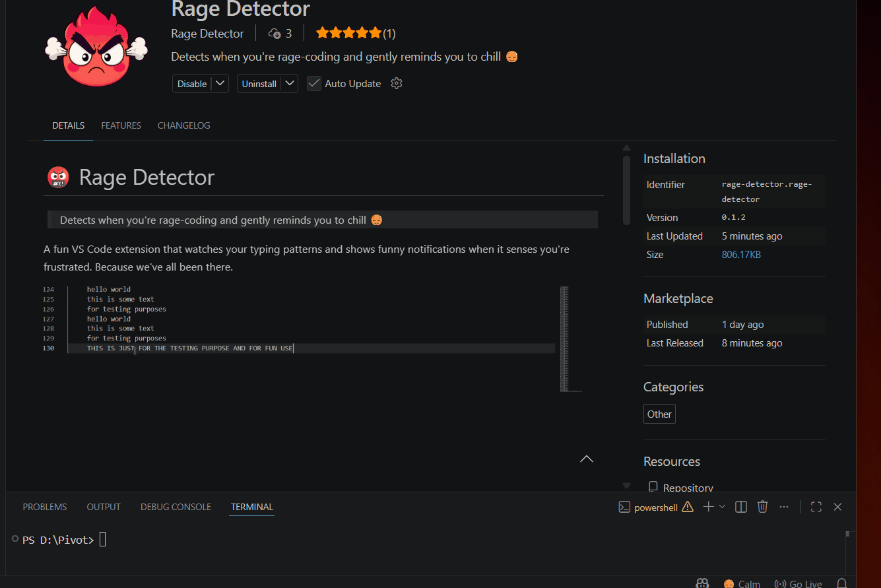The height and width of the screenshot is (588, 881).
Task: Launch a new terminal with plus icon
Action: 708,507
